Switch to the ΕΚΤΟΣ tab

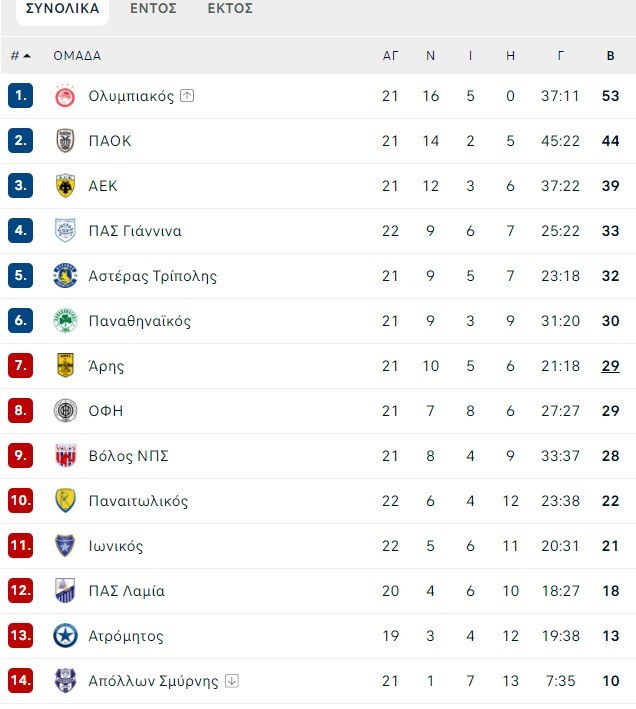(230, 9)
